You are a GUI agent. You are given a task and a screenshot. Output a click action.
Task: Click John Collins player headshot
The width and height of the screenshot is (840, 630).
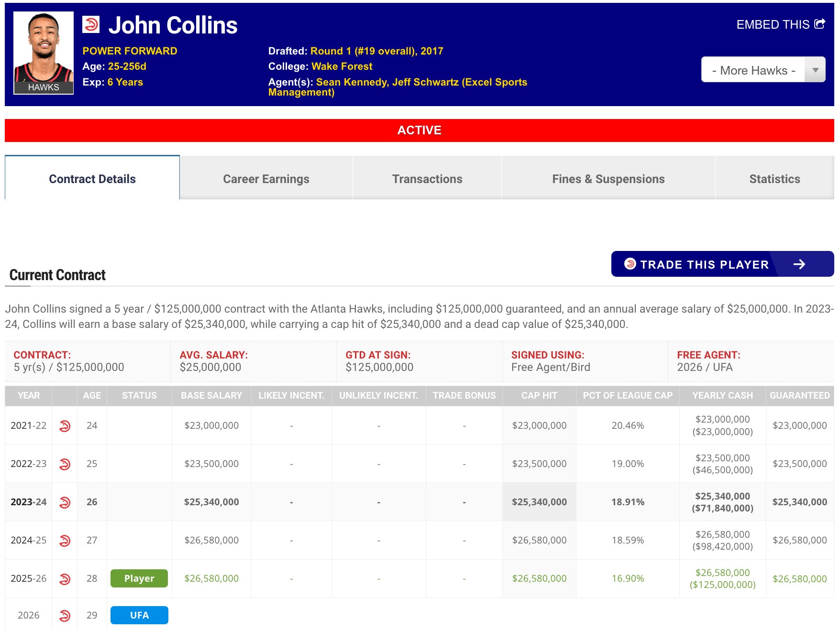pos(44,53)
